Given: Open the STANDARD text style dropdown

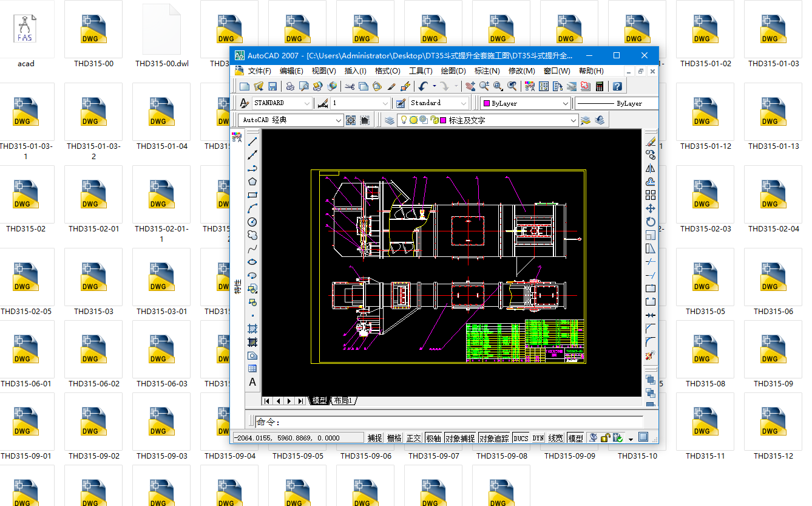Looking at the screenshot, I should tap(282, 103).
